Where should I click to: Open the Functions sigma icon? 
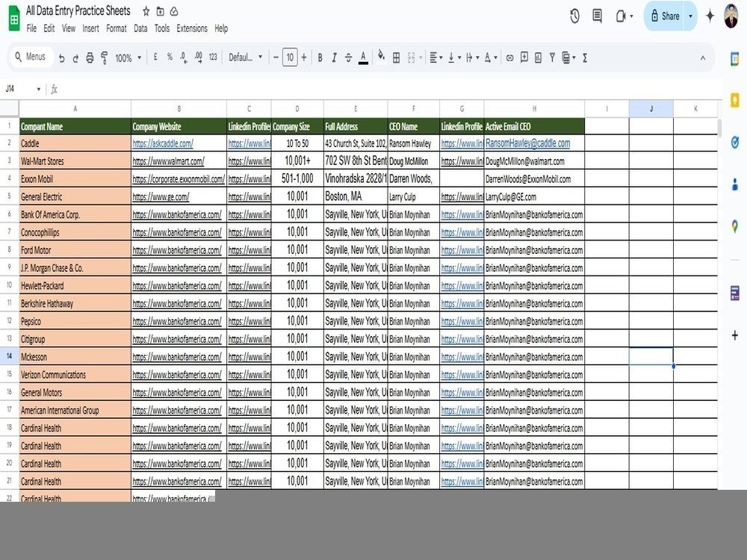[585, 57]
